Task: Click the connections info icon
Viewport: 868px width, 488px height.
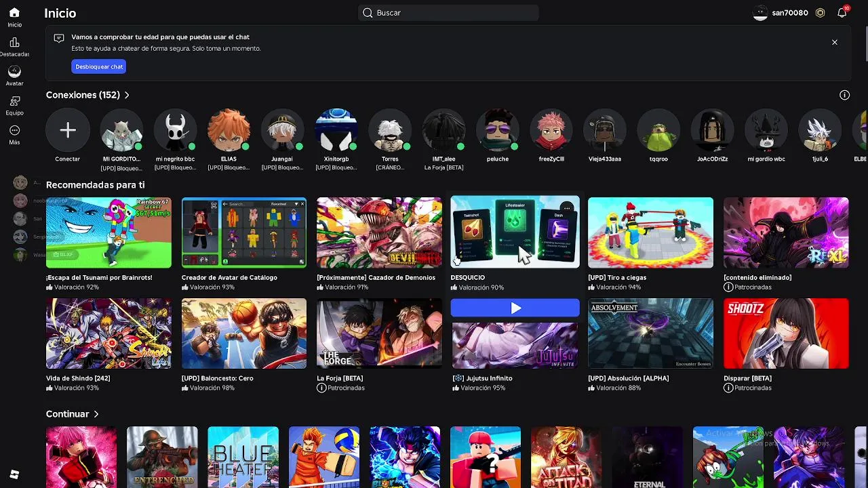Action: click(844, 95)
